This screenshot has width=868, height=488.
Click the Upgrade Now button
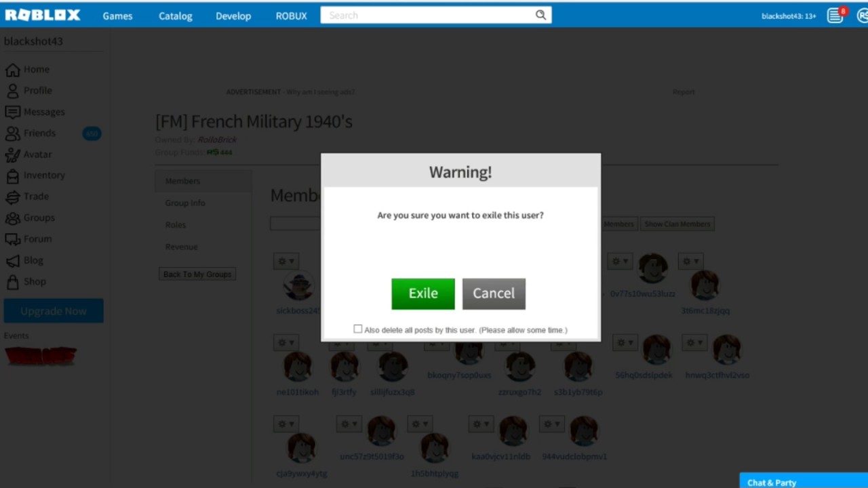54,311
